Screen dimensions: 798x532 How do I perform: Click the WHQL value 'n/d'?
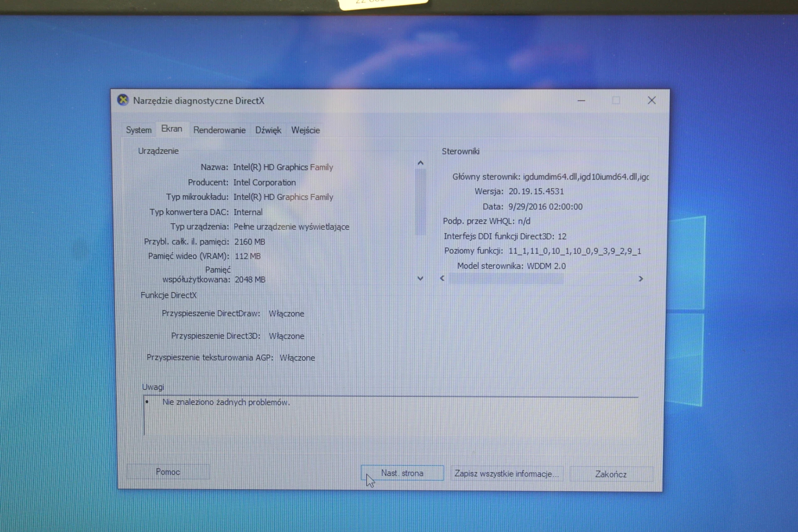524,221
